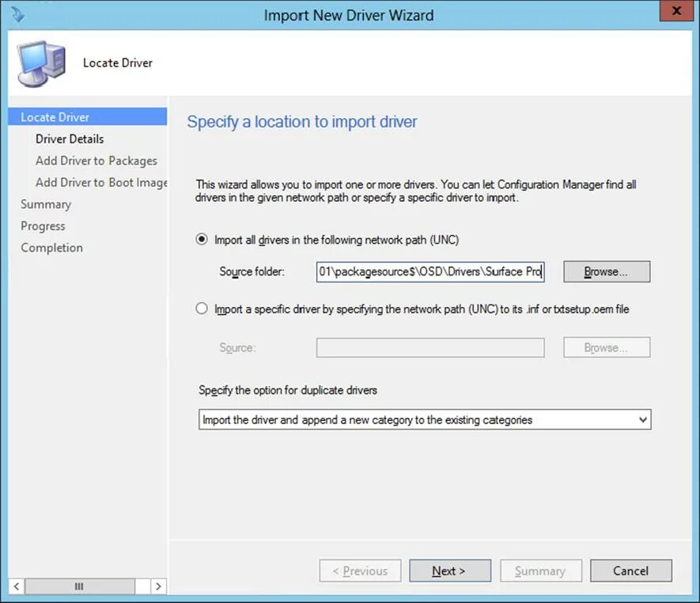The height and width of the screenshot is (603, 700).
Task: Click sidebar scrollbar left arrow
Action: (17, 586)
